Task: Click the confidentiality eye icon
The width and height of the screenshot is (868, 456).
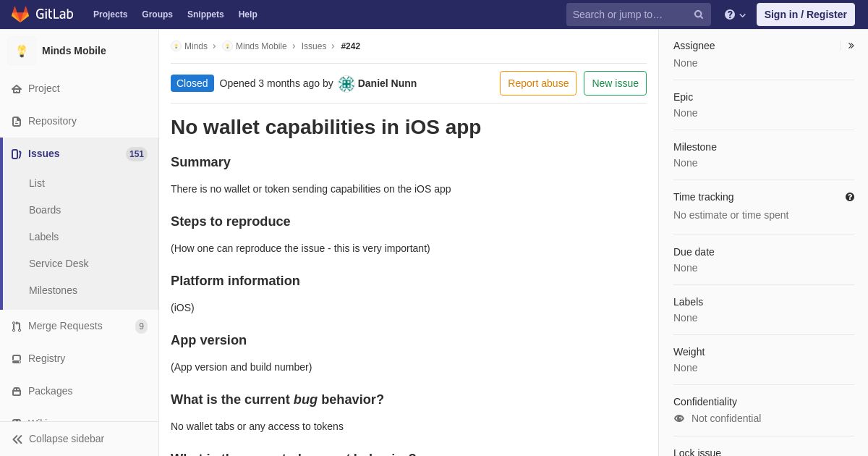Action: pos(679,418)
